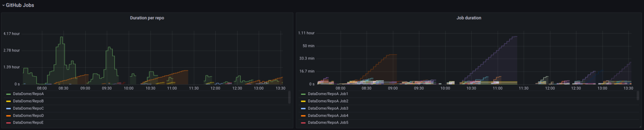This screenshot has height=130, width=644.
Task: Click blue swatch of RepoA Job3
Action: 303,109
